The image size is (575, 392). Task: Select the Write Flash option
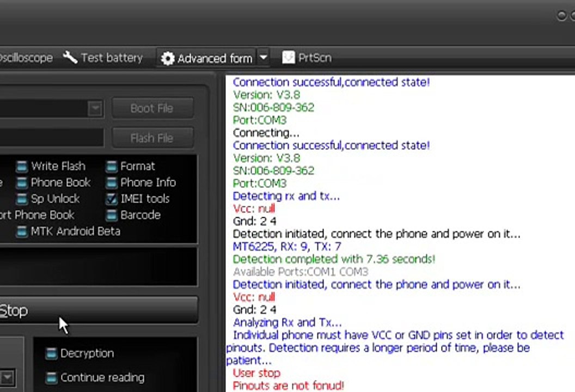click(x=51, y=166)
